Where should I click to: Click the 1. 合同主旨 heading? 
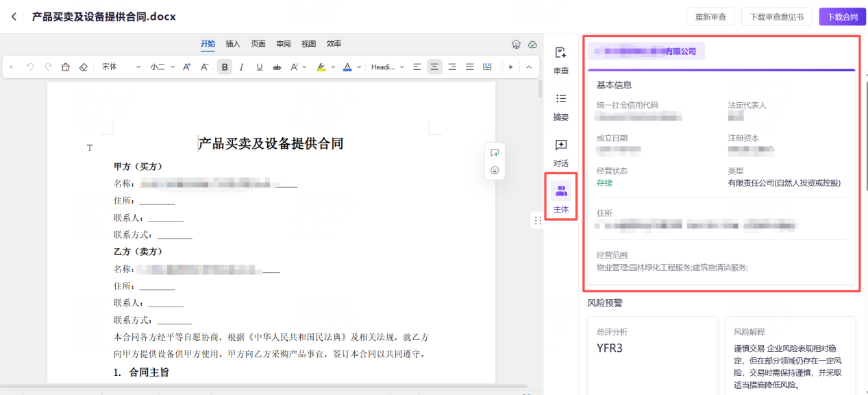coord(141,372)
